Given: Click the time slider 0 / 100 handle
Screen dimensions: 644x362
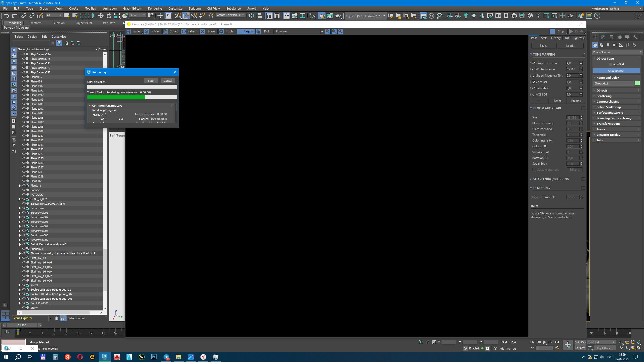Looking at the screenshot, I should pos(22,325).
